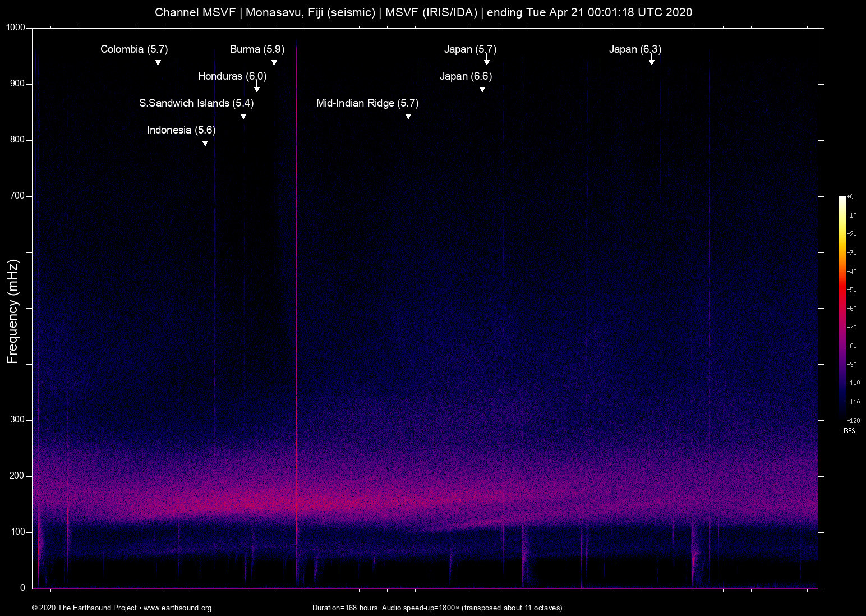The height and width of the screenshot is (616, 866).
Task: Click the +0 color scale label
Action: tap(850, 197)
